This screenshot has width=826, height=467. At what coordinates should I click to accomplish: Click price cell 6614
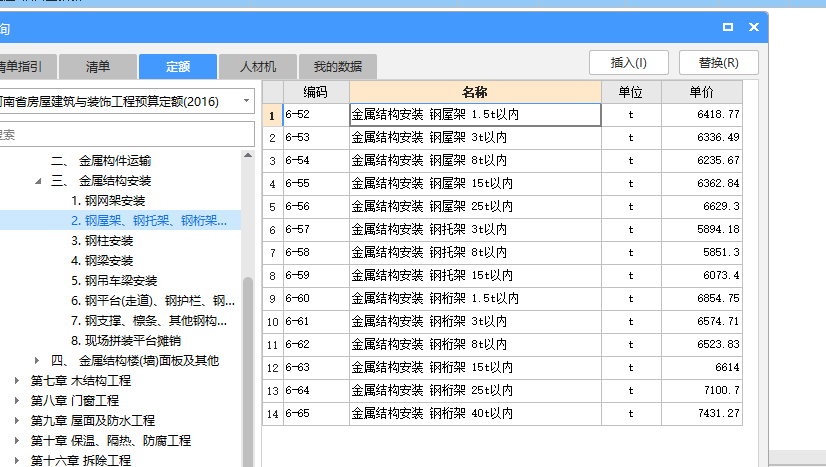coord(702,367)
